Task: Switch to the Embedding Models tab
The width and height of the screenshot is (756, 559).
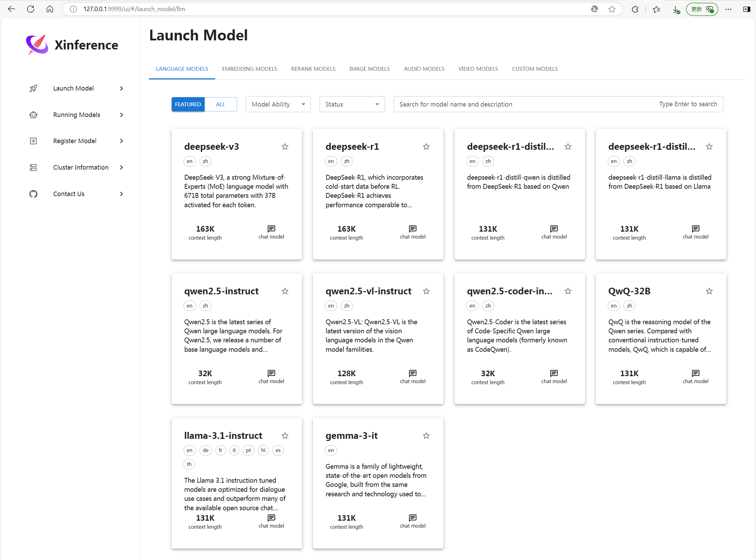Action: point(250,69)
